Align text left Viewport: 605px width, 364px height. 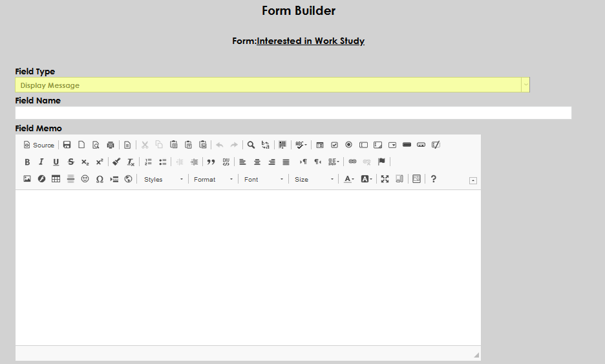pyautogui.click(x=242, y=162)
